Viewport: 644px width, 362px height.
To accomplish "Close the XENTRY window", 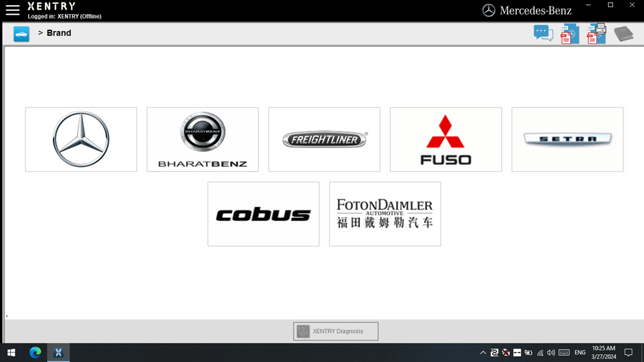I will coord(632,5).
